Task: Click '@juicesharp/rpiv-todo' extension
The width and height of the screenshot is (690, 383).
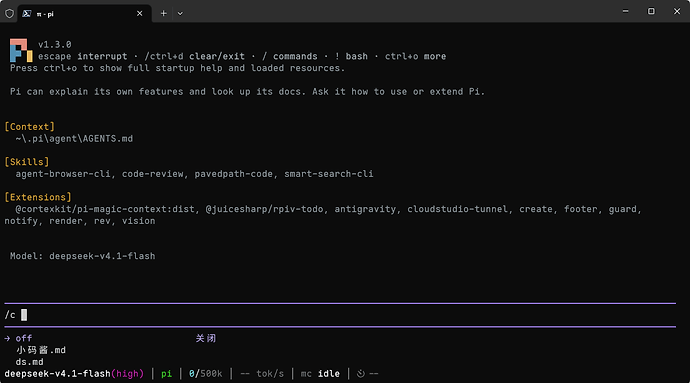Action: click(264, 209)
